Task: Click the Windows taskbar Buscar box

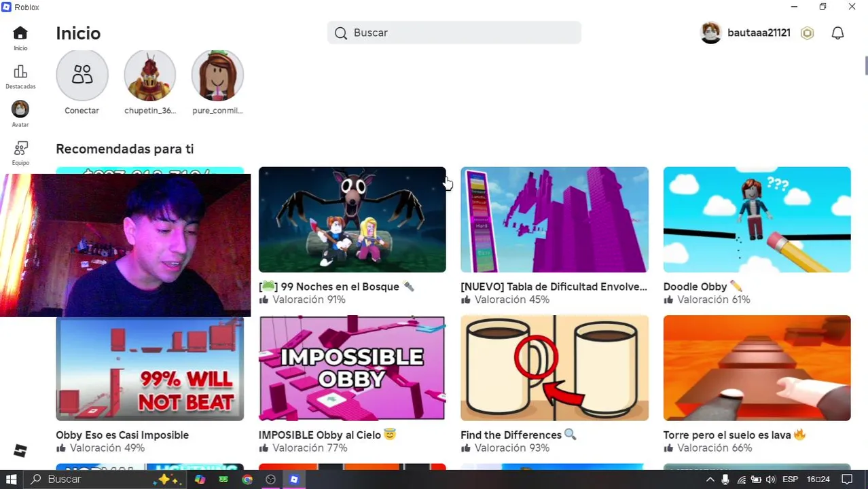Action: (105, 479)
